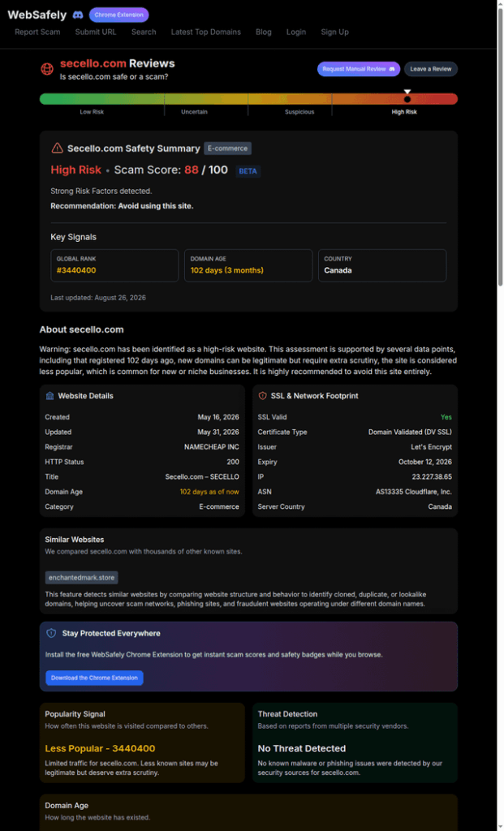This screenshot has height=831, width=504.
Task: Click the Login link
Action: 296,32
